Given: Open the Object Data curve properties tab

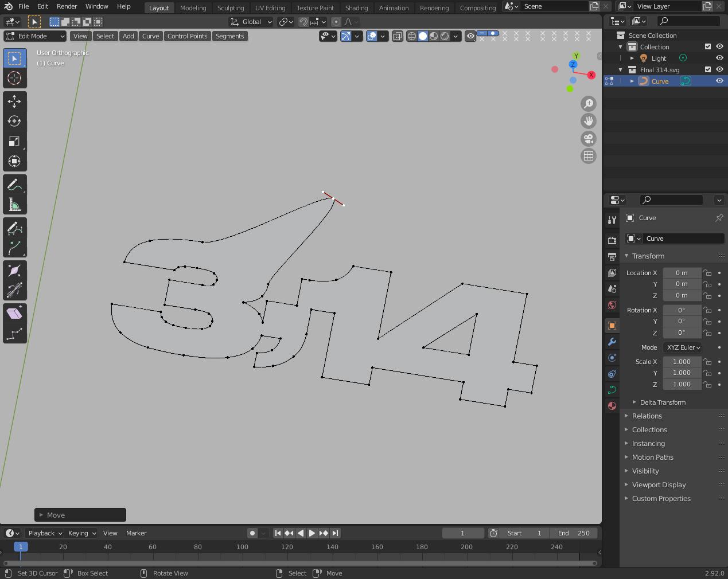Looking at the screenshot, I should pyautogui.click(x=612, y=390).
